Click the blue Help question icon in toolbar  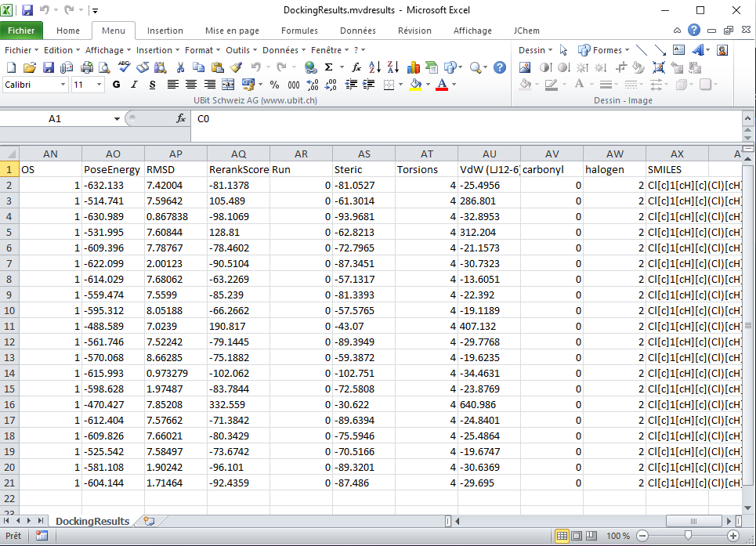click(x=500, y=67)
